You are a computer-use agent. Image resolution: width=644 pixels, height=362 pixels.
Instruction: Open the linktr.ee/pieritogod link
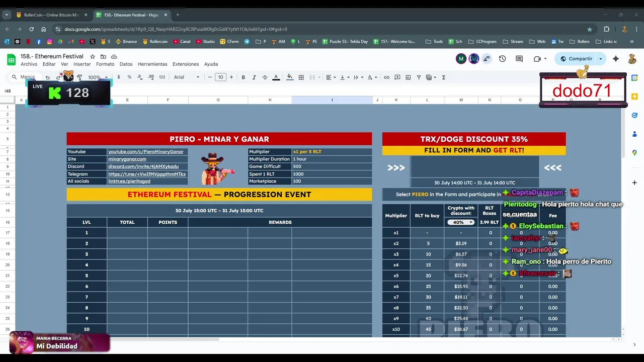pos(129,181)
